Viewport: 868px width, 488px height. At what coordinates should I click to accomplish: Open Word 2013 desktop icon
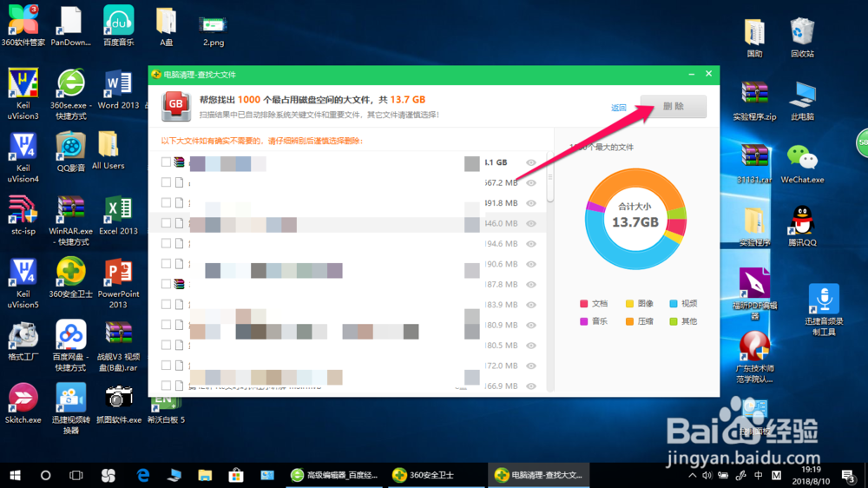[118, 89]
